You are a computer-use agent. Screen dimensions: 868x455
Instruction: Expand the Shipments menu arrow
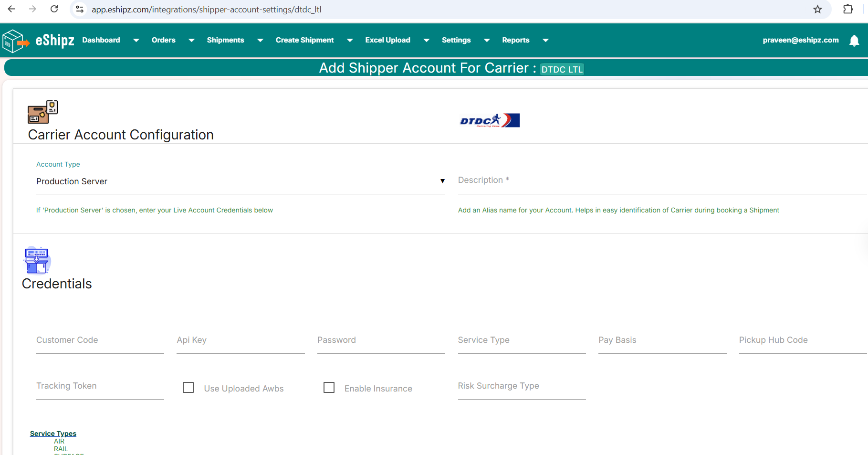(260, 41)
